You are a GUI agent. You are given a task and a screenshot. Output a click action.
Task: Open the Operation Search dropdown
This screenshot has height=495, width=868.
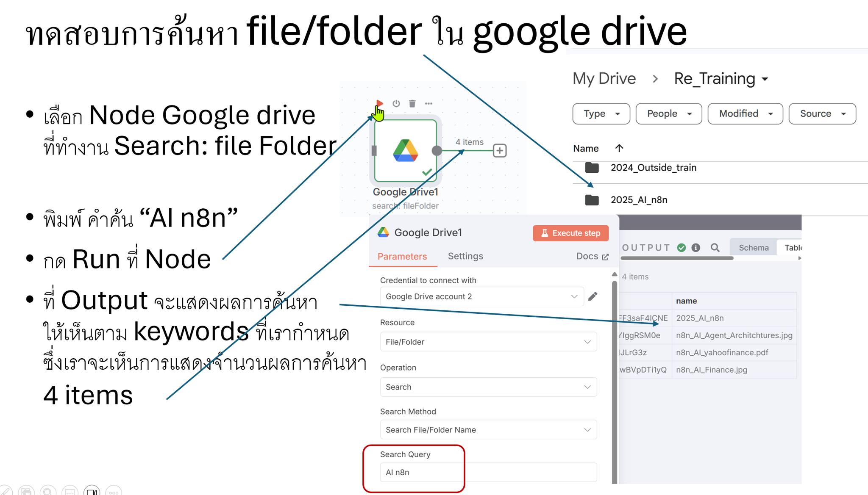488,387
